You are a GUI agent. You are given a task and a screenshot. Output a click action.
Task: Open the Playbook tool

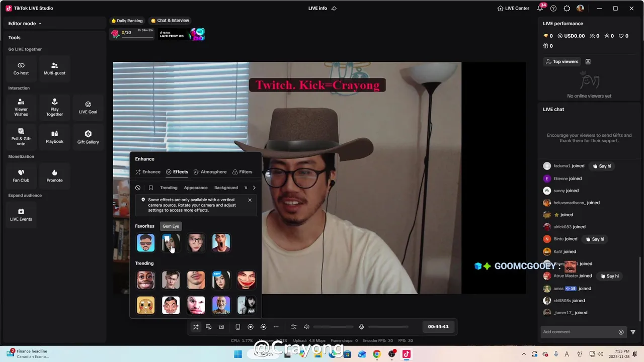point(54,137)
